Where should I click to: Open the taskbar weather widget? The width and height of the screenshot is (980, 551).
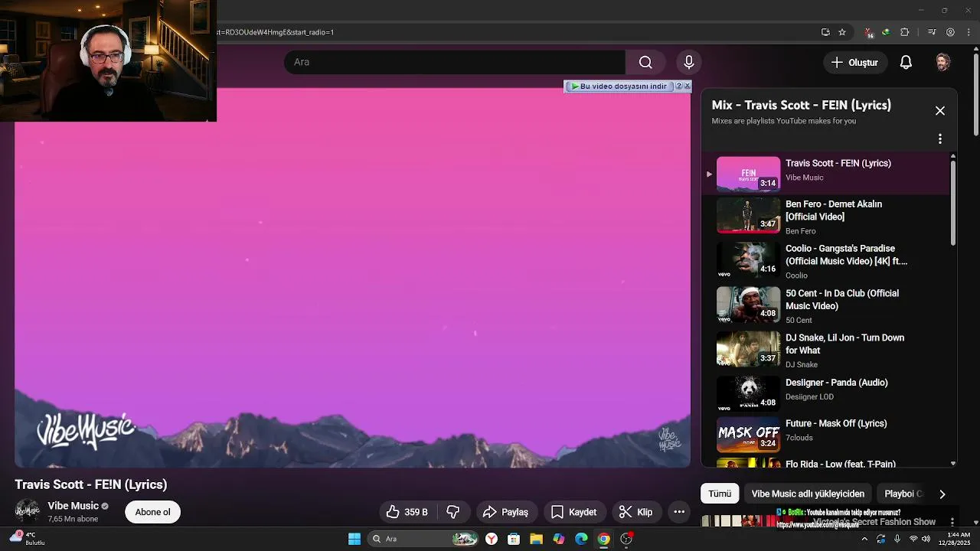tap(27, 539)
